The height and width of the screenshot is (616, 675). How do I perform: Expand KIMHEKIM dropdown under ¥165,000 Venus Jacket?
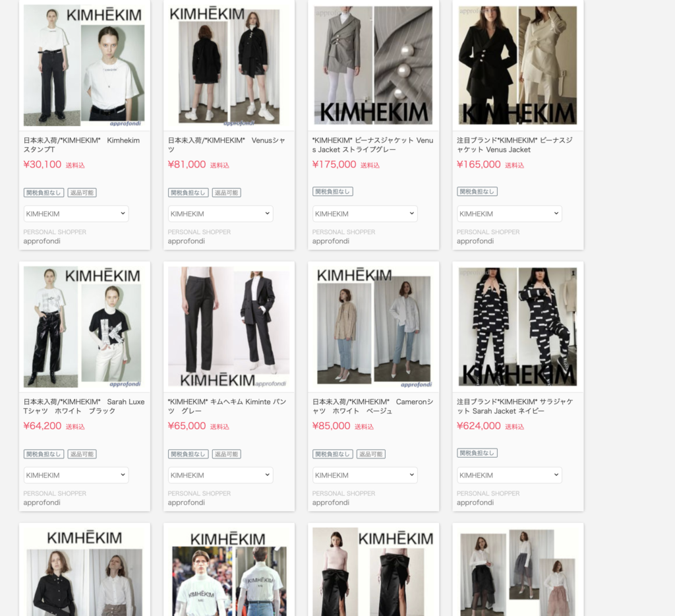pos(510,214)
